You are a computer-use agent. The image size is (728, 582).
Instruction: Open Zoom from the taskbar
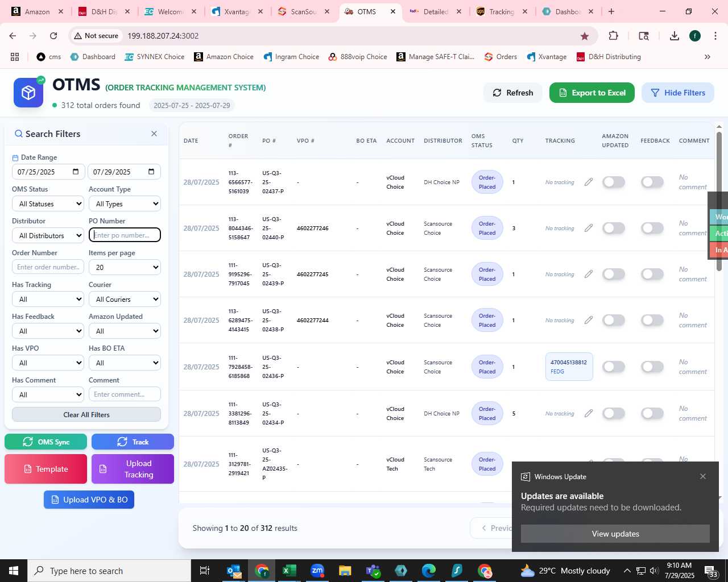tap(317, 571)
